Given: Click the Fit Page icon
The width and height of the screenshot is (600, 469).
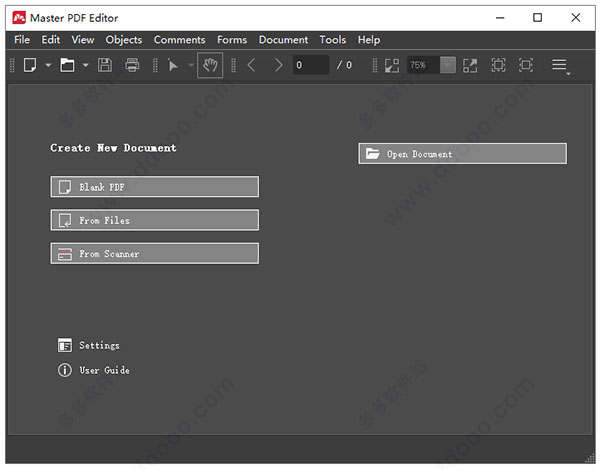Looking at the screenshot, I should click(x=498, y=65).
